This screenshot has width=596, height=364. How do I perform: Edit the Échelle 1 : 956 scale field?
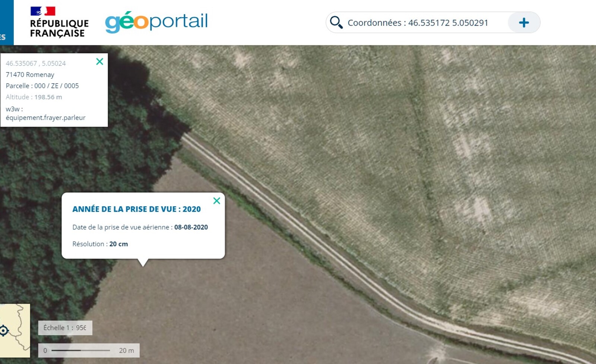(x=65, y=328)
